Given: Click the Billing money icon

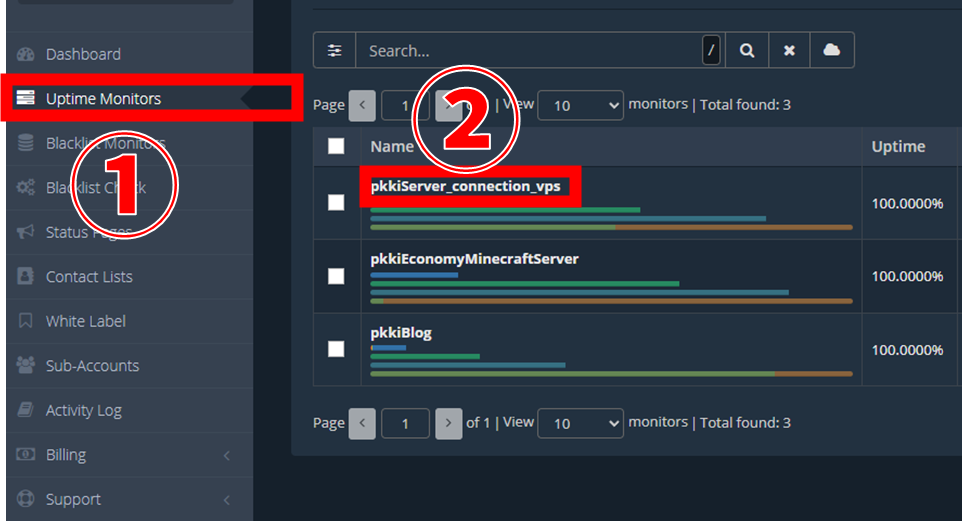Looking at the screenshot, I should tap(25, 454).
